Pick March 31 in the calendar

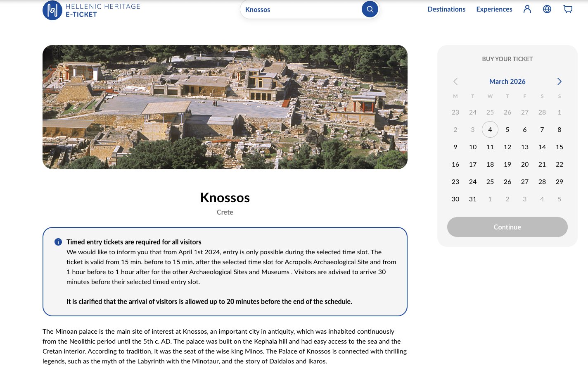[473, 199]
